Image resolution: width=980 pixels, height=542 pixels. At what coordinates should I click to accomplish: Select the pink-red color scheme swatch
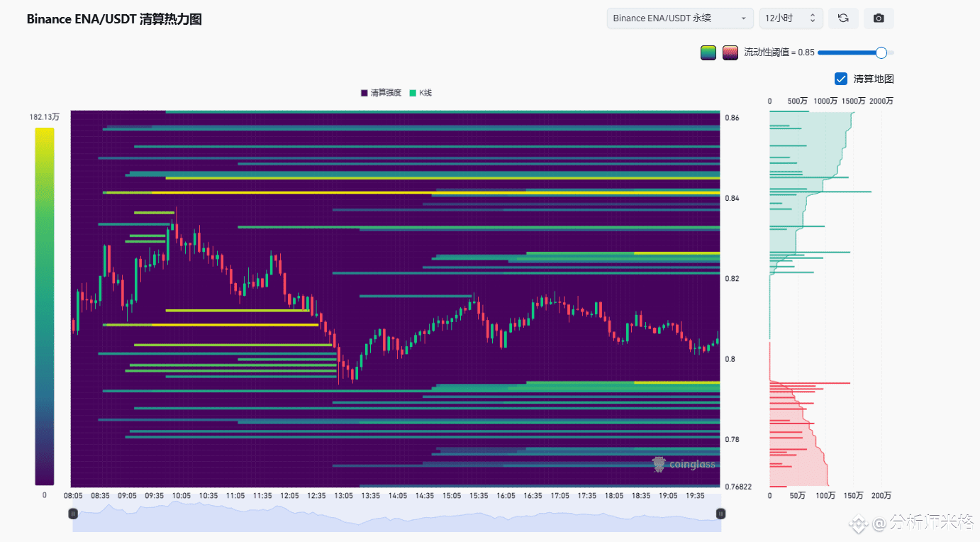pos(730,52)
